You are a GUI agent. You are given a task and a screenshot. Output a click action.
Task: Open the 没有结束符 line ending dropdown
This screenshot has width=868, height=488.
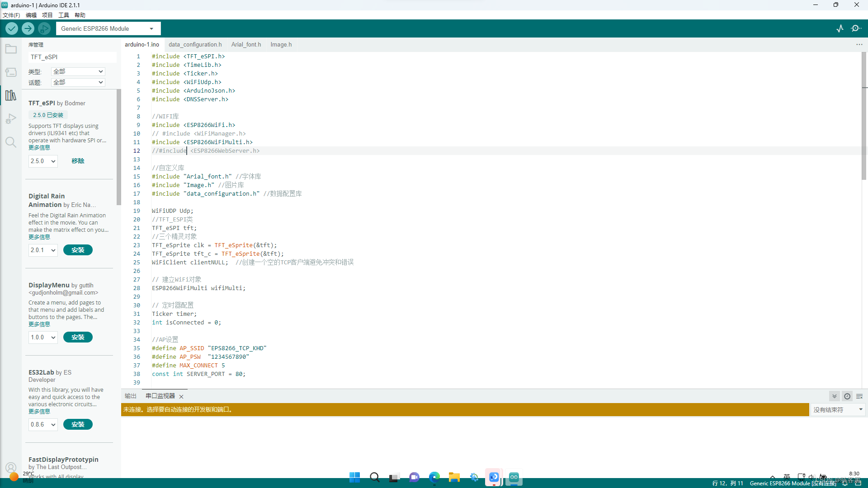click(x=838, y=410)
